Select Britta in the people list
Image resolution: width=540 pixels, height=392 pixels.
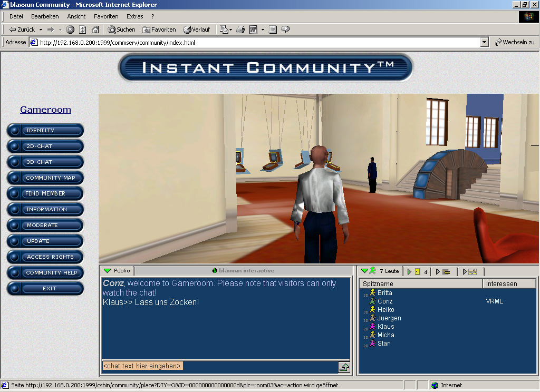[x=384, y=293]
